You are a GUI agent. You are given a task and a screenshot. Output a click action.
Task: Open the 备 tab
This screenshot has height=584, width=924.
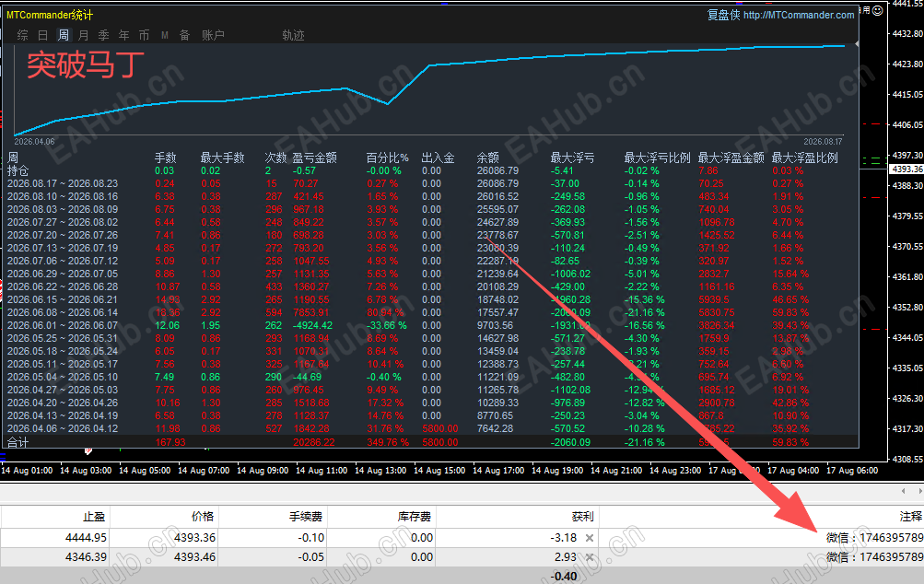185,35
